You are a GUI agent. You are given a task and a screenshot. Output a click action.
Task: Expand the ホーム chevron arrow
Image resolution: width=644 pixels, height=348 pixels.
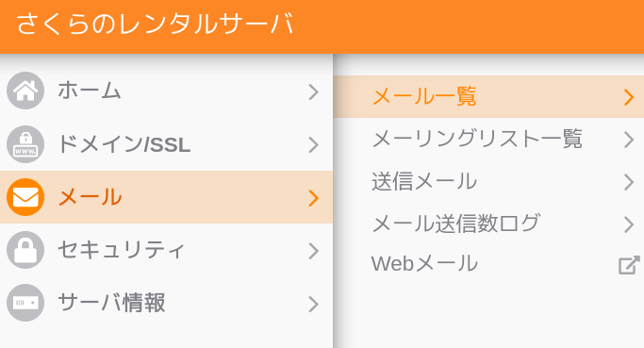tap(313, 92)
